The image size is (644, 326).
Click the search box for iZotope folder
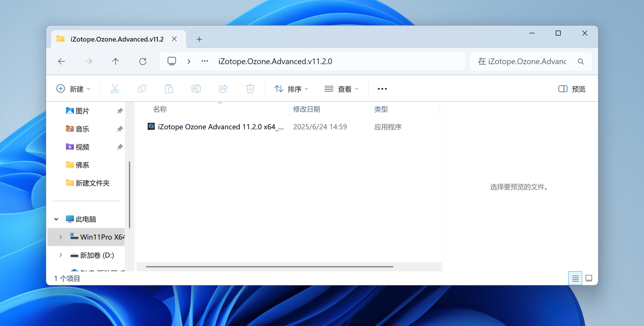522,61
